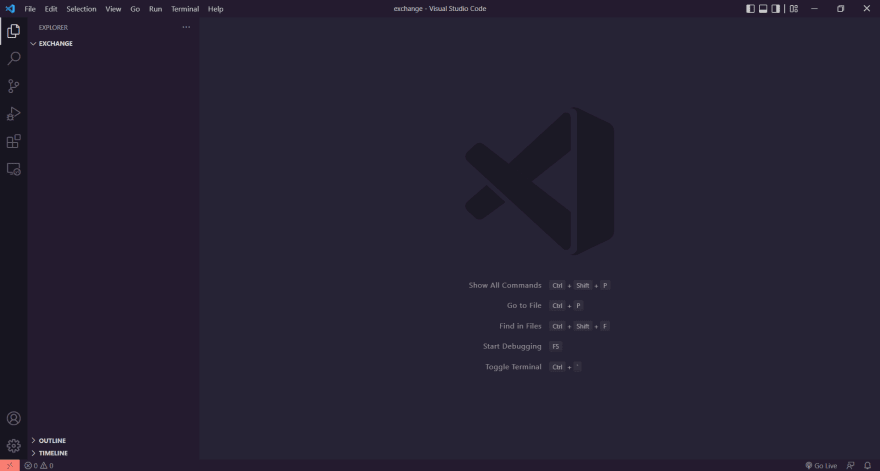Open Source Control view icon
Image resolution: width=880 pixels, height=471 pixels.
click(x=13, y=86)
